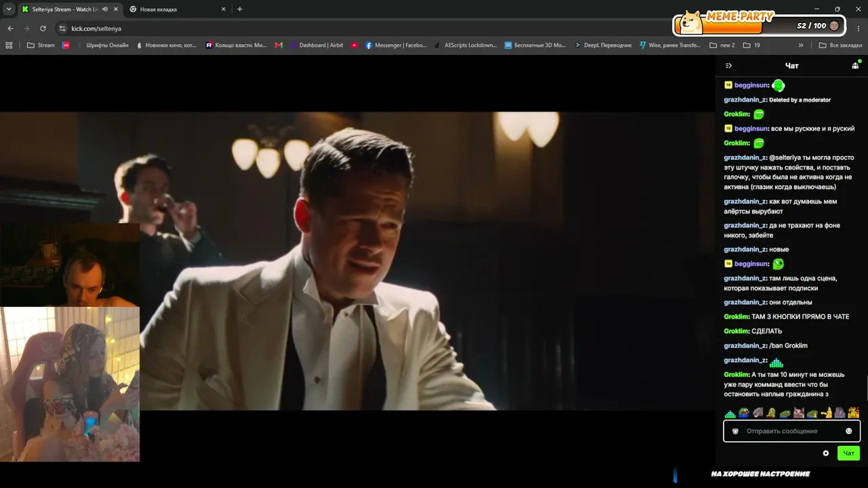This screenshot has height=488, width=868.
Task: Click grazhdanin_z in 'новые' message
Action: point(745,249)
